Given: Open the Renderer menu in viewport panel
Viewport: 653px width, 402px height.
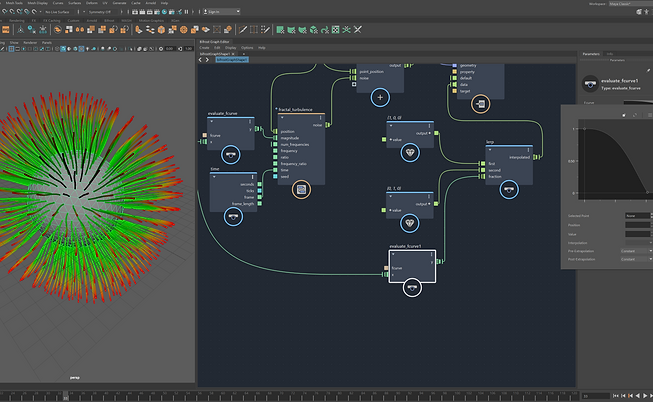Looking at the screenshot, I should click(30, 42).
